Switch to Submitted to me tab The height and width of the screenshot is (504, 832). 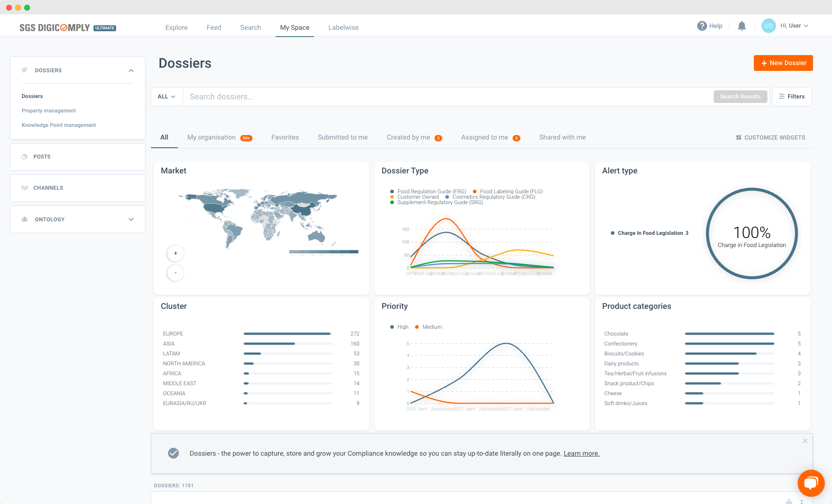343,137
